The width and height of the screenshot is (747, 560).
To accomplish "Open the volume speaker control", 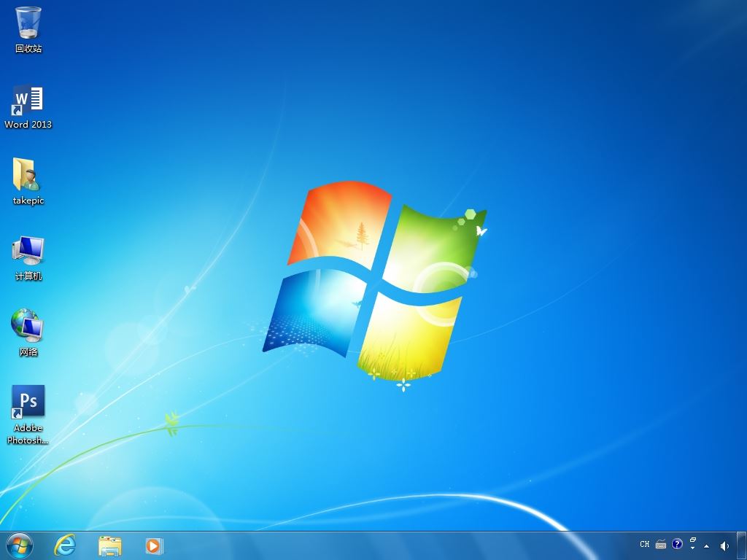I will (724, 545).
